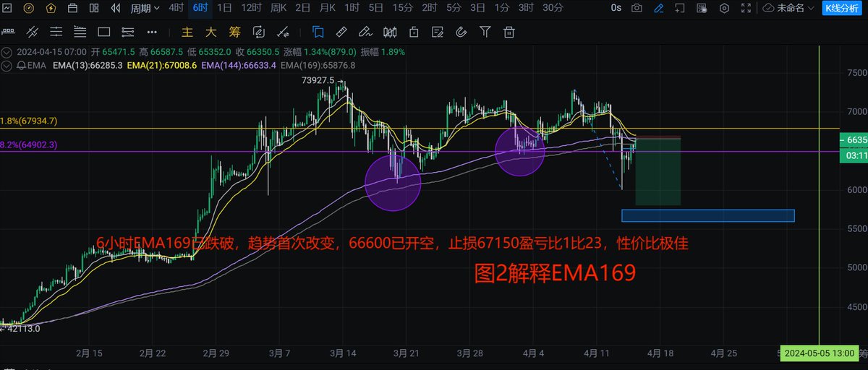Select the price range segment tool
Viewport: 868px width, 370px height.
127,33
